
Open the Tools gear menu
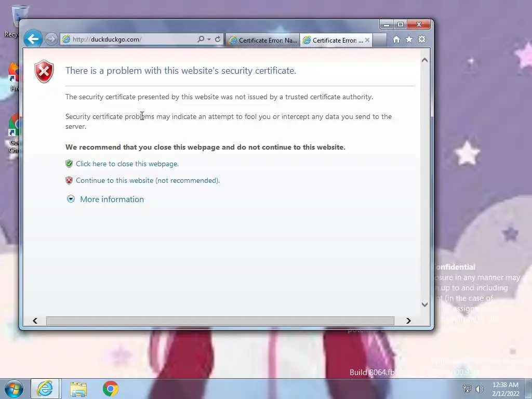(422, 39)
